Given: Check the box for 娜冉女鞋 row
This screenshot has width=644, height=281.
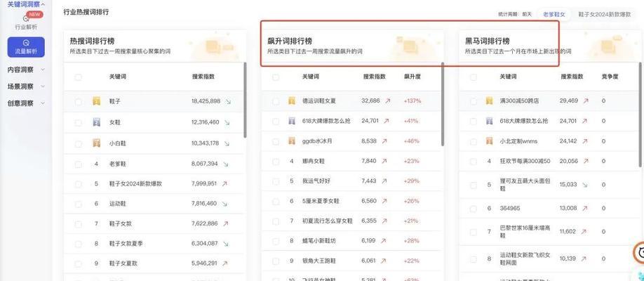Looking at the screenshot, I should pyautogui.click(x=276, y=162).
